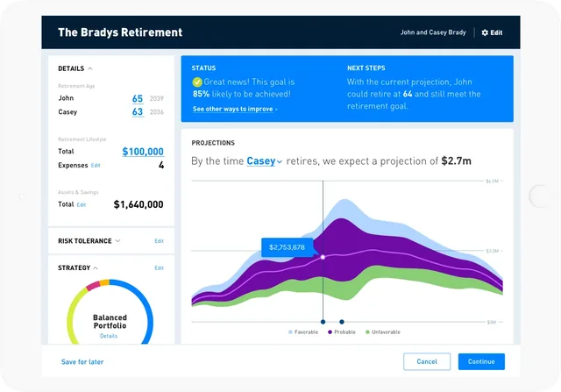The width and height of the screenshot is (561, 392).
Task: Collapse the DETAILS section chevron
Action: point(90,68)
